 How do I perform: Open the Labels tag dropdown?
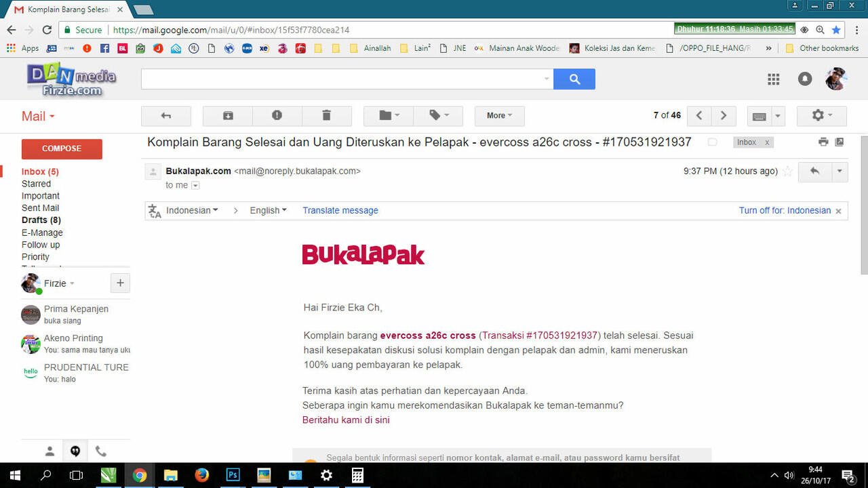pos(438,116)
